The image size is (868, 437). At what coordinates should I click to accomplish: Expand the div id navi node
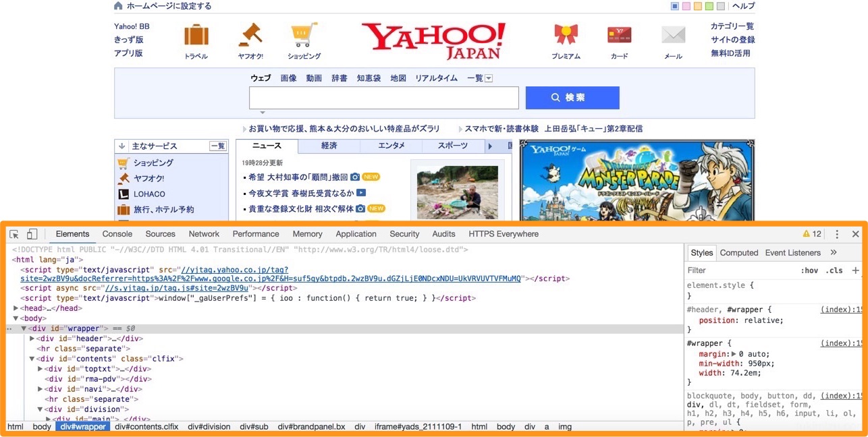40,389
